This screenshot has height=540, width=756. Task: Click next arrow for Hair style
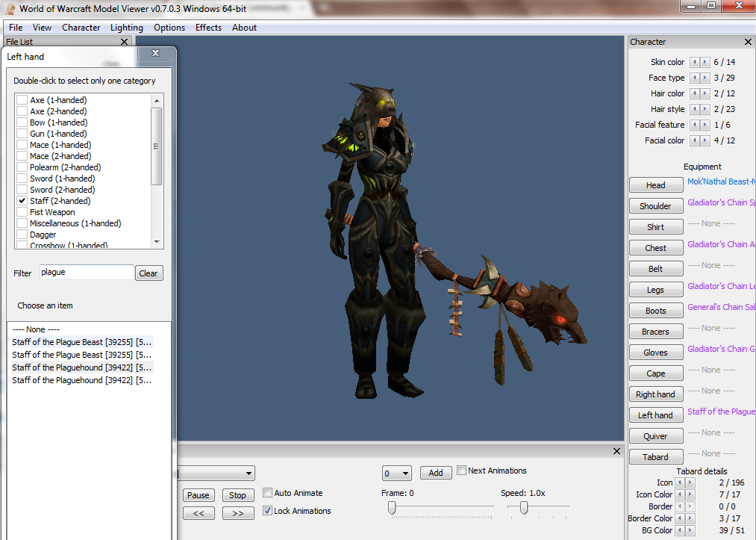coord(705,109)
